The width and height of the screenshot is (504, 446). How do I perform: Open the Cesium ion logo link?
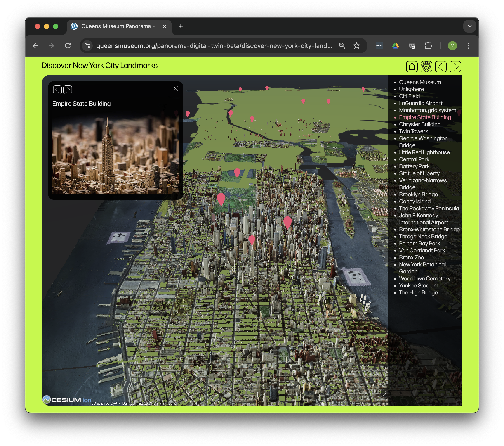pyautogui.click(x=67, y=400)
